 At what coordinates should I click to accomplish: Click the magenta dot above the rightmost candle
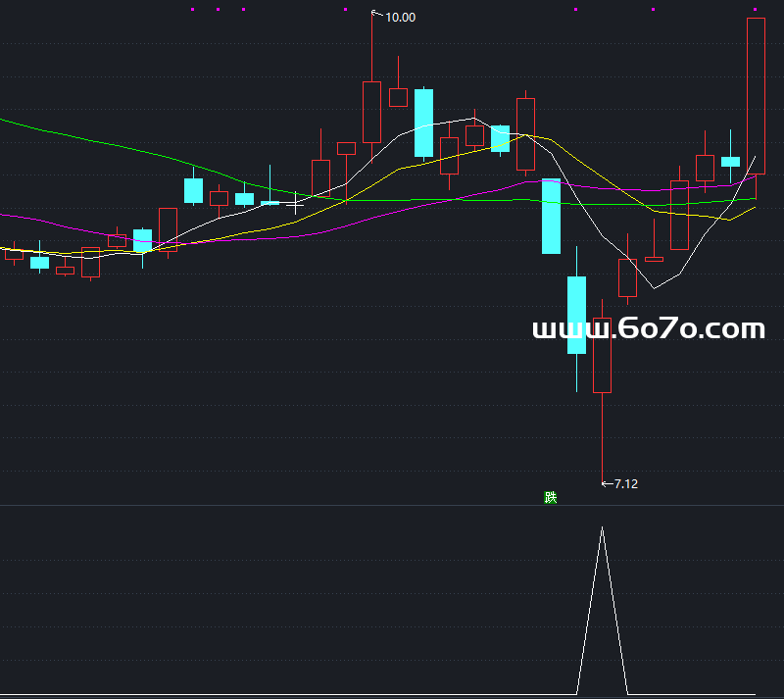pyautogui.click(x=755, y=9)
